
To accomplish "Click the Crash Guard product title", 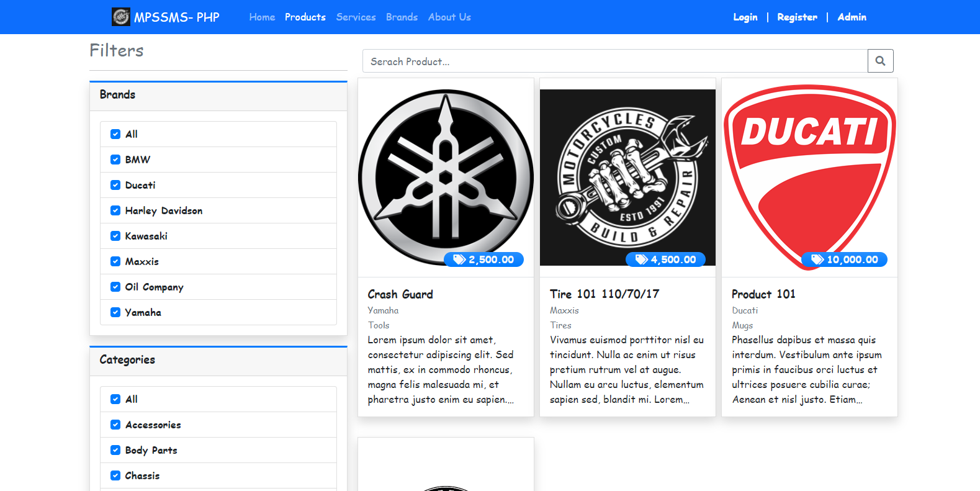I will (x=400, y=294).
